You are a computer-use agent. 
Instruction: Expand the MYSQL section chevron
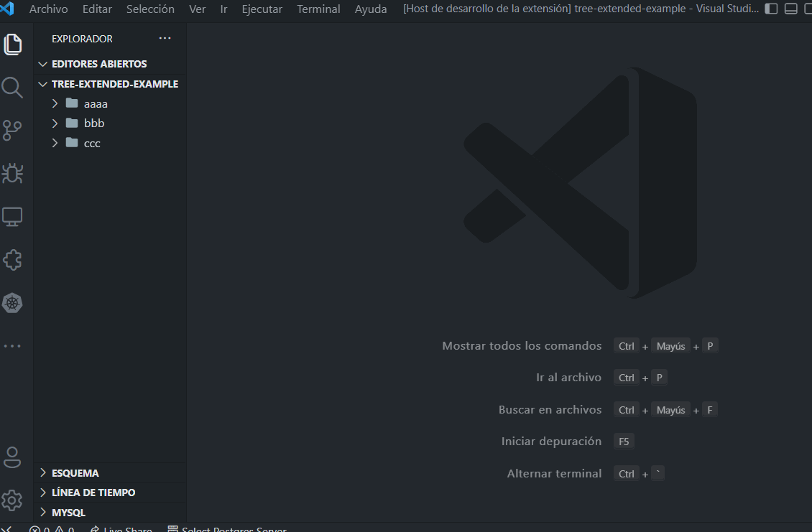point(43,512)
